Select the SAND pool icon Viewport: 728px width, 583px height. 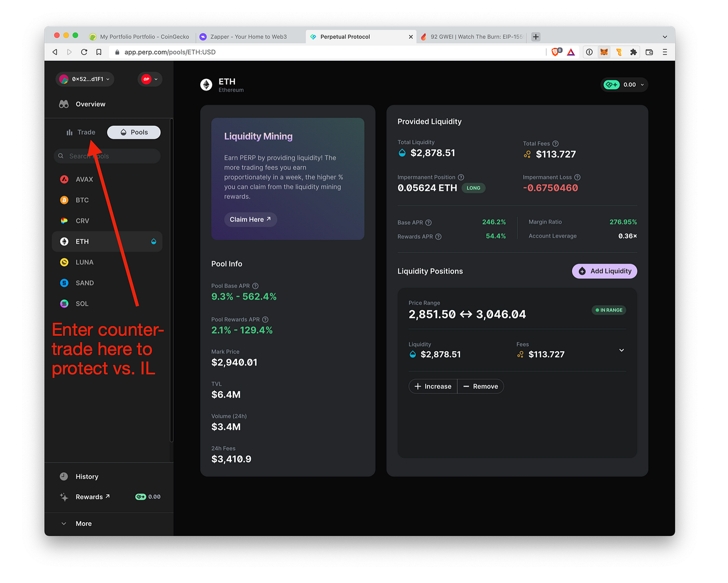64,283
